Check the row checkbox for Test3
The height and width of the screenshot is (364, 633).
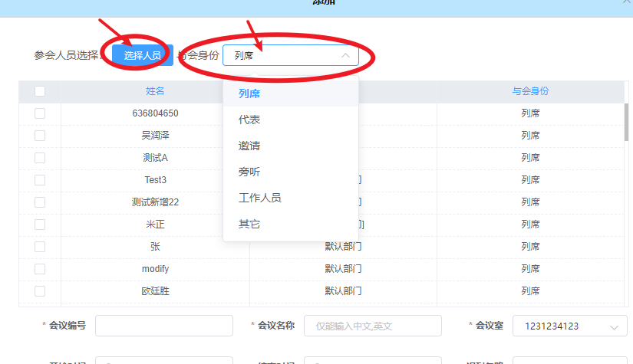40,180
